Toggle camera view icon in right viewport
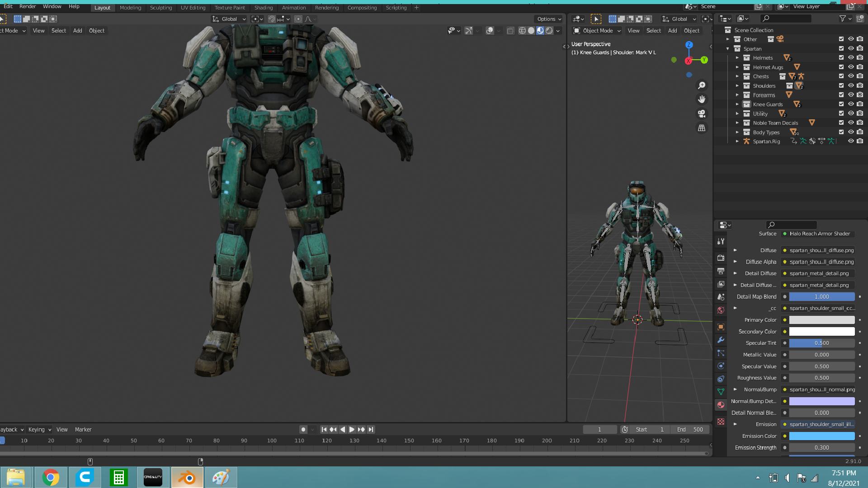 [702, 113]
